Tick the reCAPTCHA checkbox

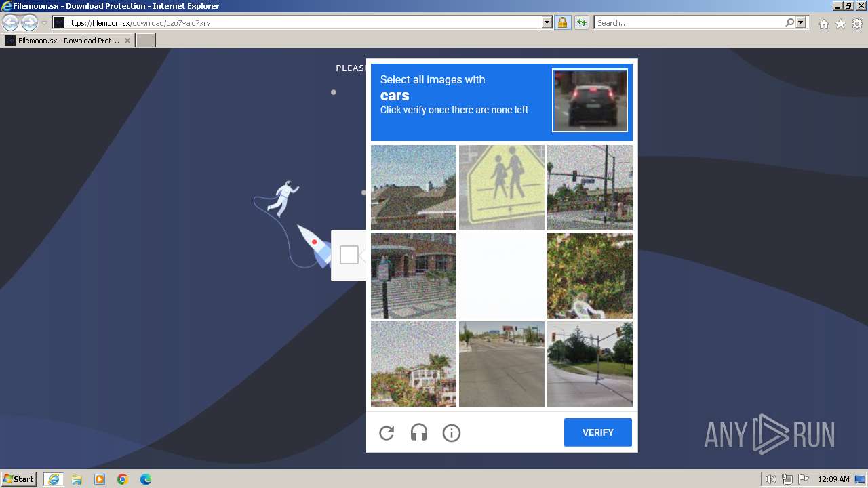pos(349,255)
